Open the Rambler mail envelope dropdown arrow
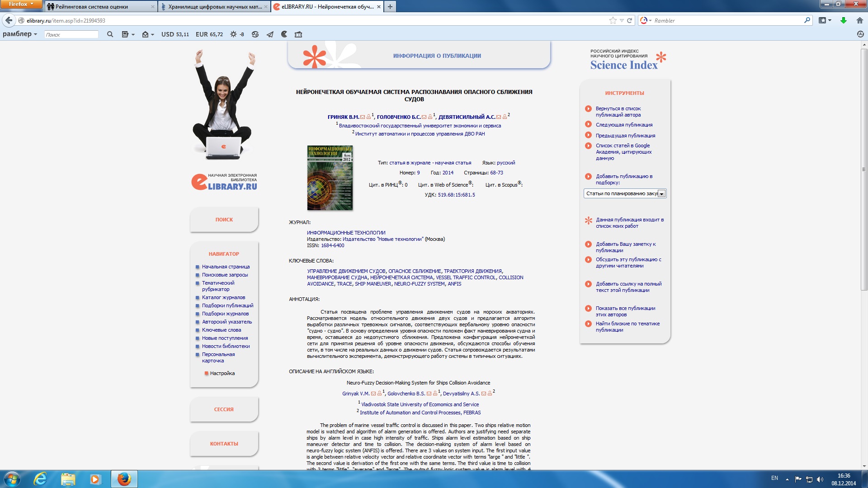This screenshot has height=488, width=868. tap(152, 35)
